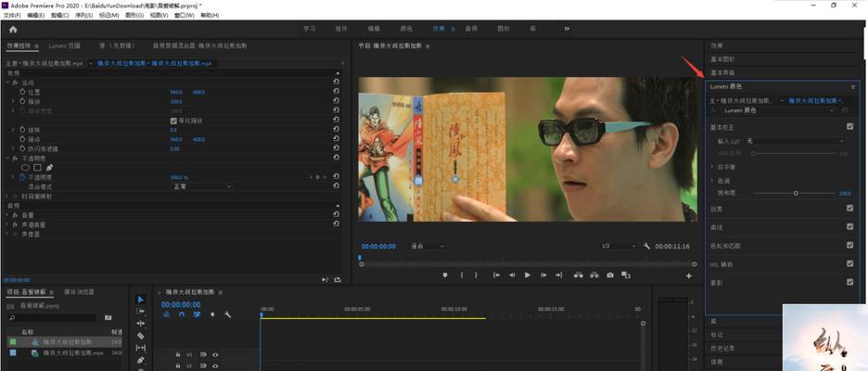Select the Ripple Edit tool
The image size is (868, 371).
pyautogui.click(x=141, y=324)
